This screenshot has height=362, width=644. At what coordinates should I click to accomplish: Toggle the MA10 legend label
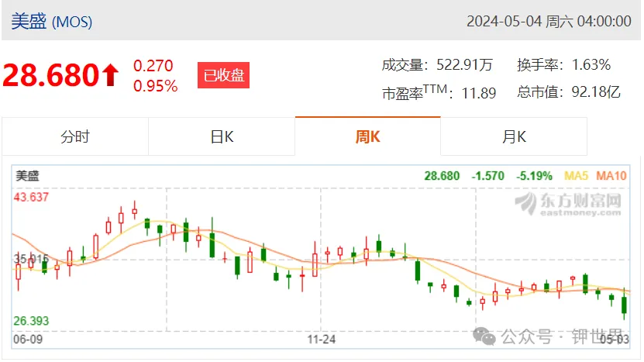pos(611,176)
